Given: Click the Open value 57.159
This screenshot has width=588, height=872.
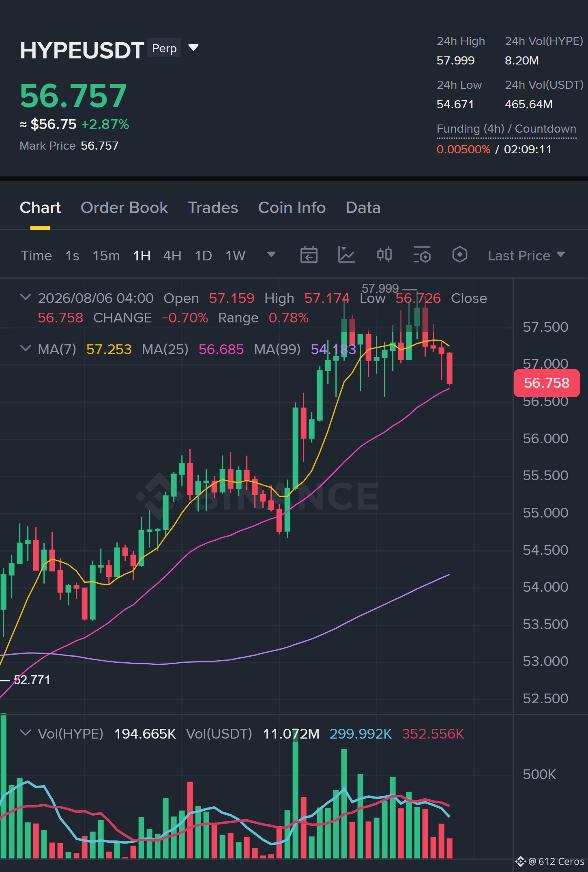Looking at the screenshot, I should pyautogui.click(x=232, y=298).
